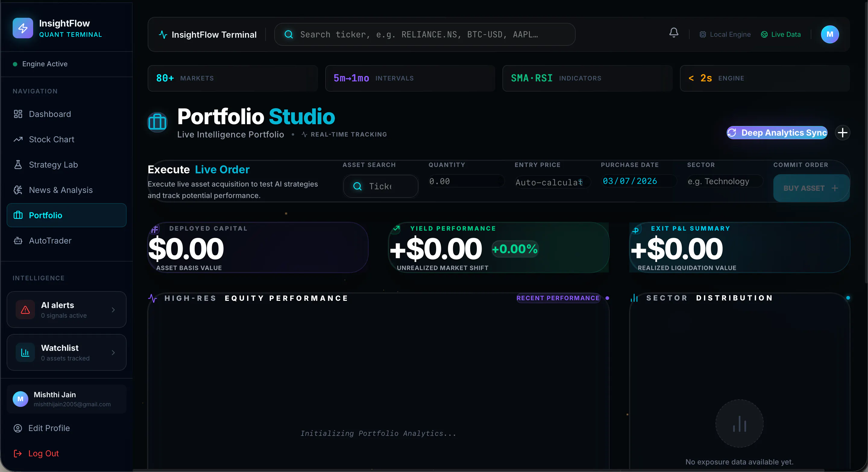Click the AutoTrader robot icon
Image resolution: width=868 pixels, height=472 pixels.
tap(18, 241)
